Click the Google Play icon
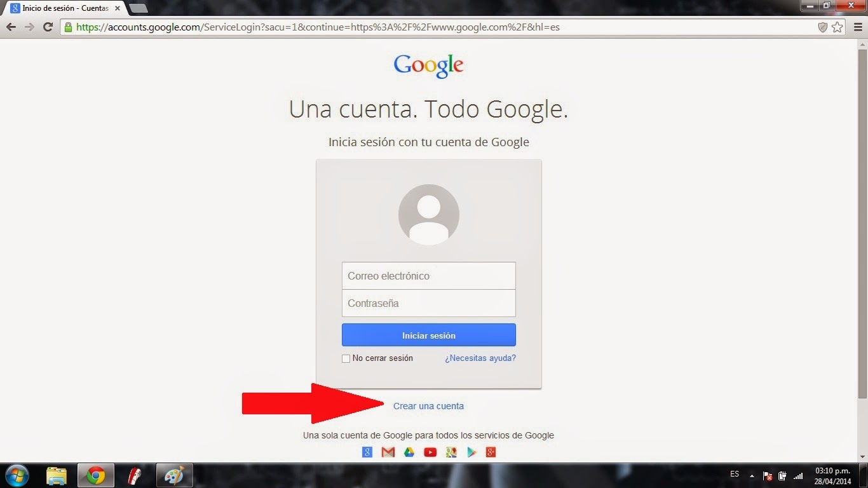868x488 pixels. 471,452
